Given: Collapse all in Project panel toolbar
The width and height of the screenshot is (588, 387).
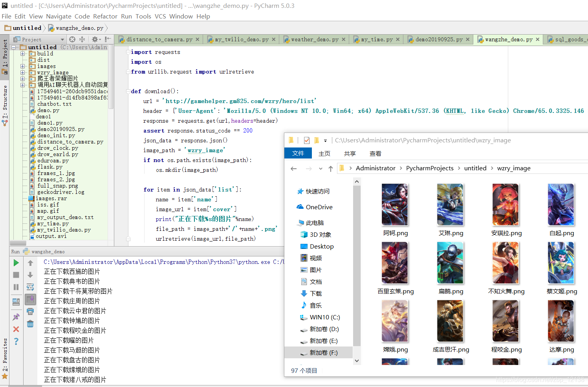Looking at the screenshot, I should pos(82,39).
